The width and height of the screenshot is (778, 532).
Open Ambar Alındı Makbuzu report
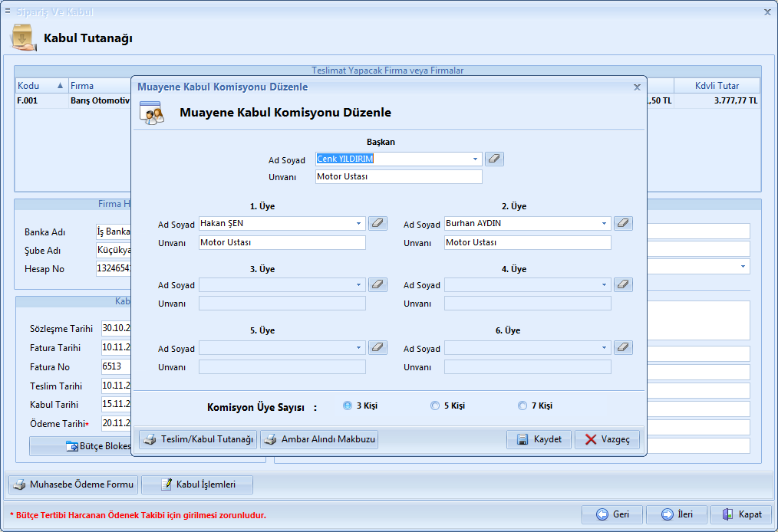coord(319,439)
